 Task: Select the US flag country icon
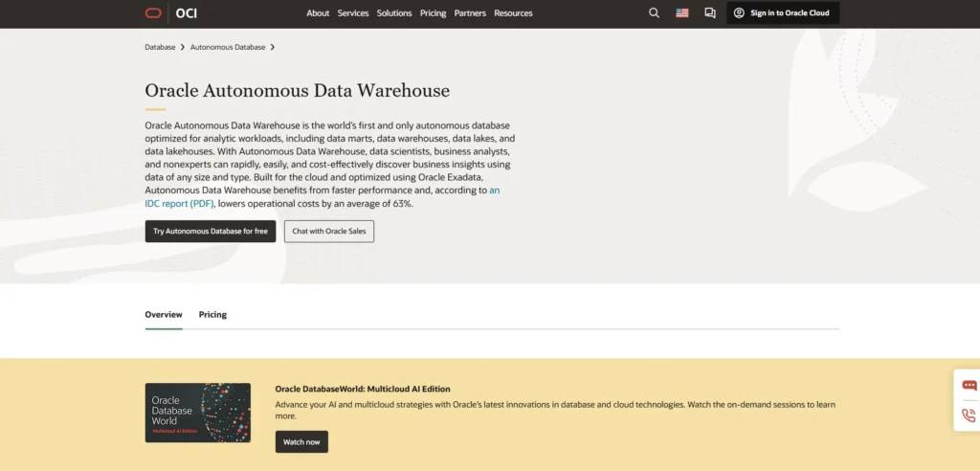(681, 13)
